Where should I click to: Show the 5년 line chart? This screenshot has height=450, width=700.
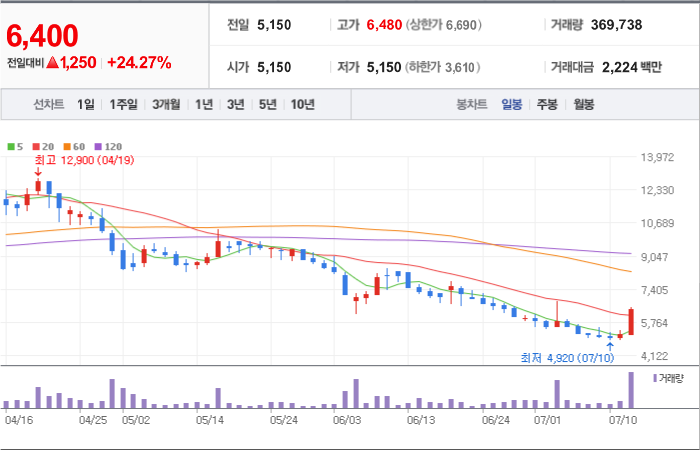tap(268, 105)
